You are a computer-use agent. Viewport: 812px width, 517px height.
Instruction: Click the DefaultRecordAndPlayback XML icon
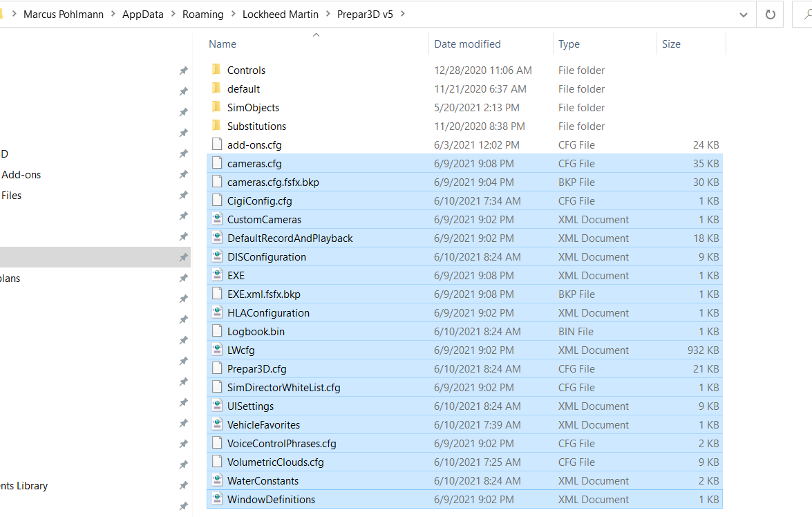pyautogui.click(x=218, y=237)
